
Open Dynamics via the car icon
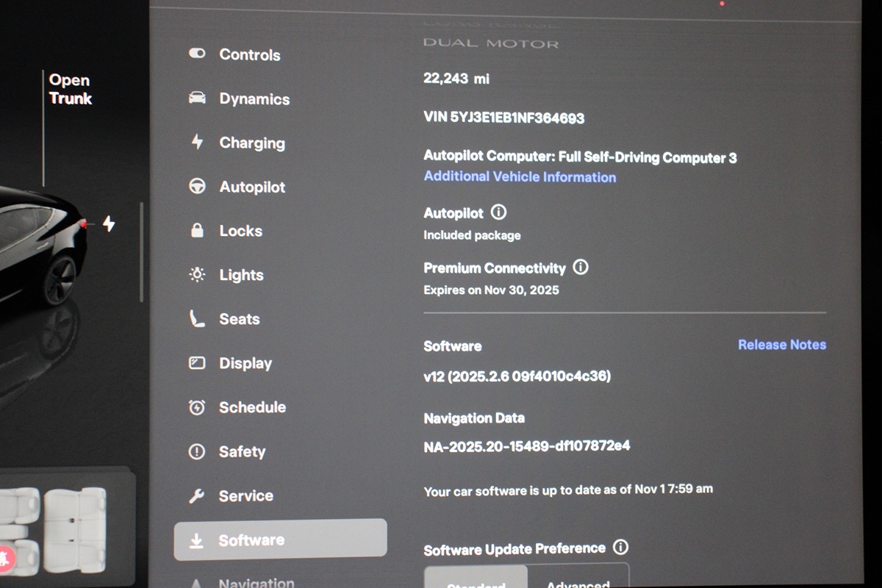197,98
